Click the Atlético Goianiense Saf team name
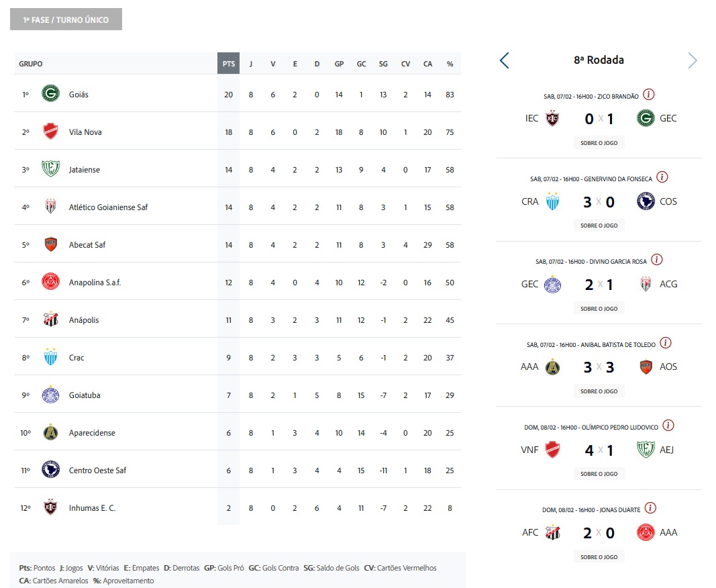716x588 pixels. click(108, 207)
